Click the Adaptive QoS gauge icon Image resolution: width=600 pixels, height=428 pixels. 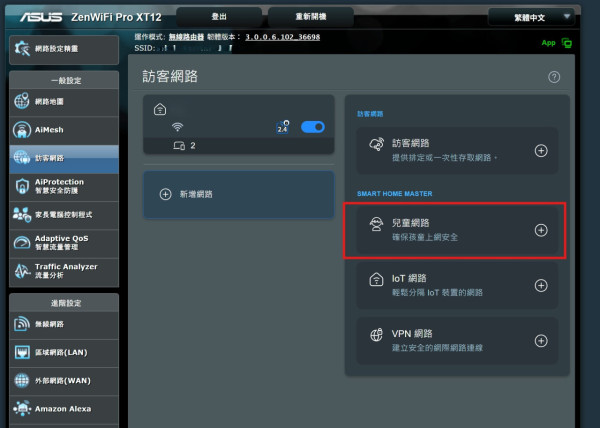tap(22, 242)
